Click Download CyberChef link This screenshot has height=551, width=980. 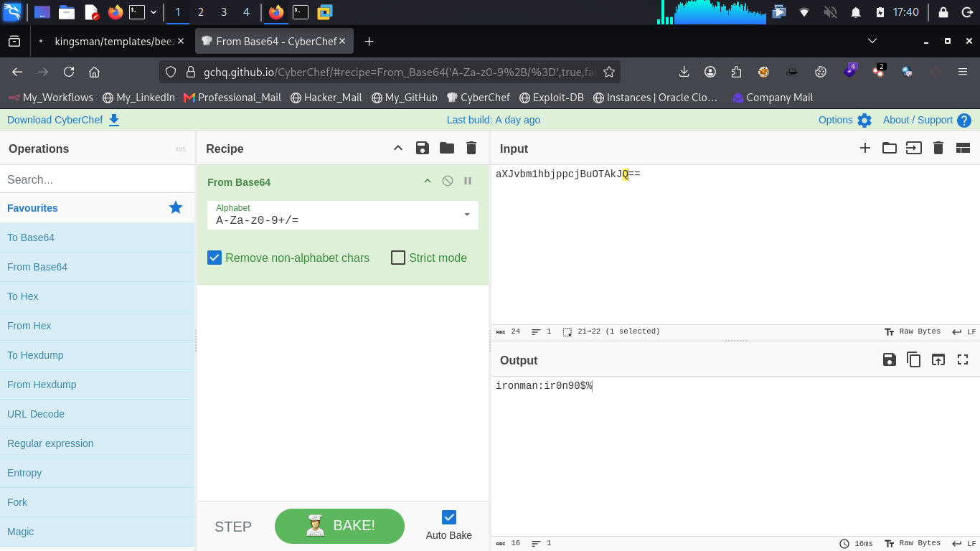[x=63, y=120]
